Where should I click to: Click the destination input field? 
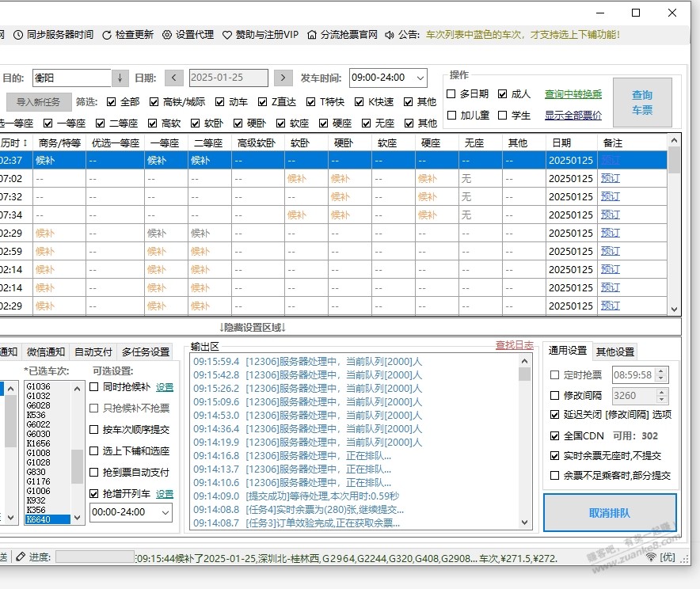(x=72, y=78)
